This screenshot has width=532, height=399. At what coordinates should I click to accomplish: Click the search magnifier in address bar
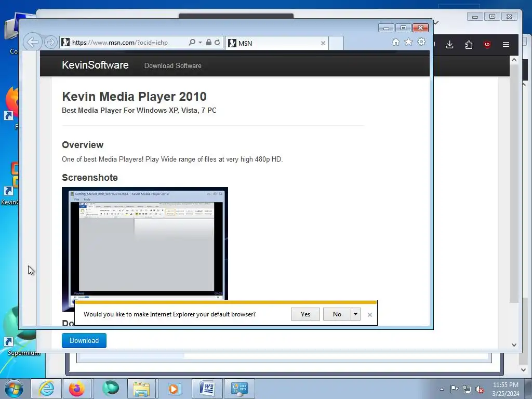point(192,43)
